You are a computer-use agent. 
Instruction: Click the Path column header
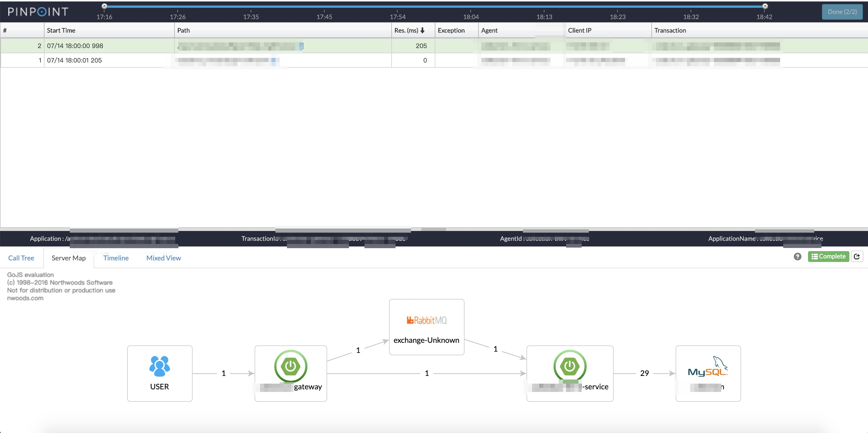(183, 30)
